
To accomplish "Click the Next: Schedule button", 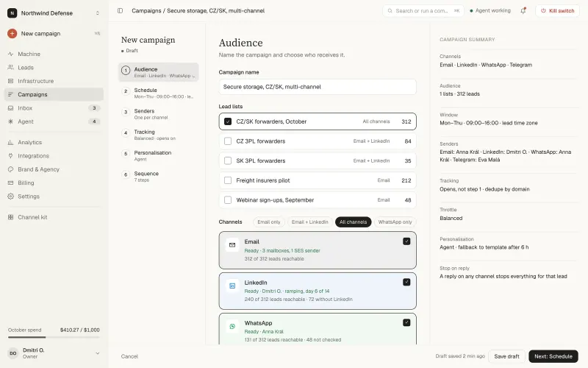I will (x=553, y=356).
